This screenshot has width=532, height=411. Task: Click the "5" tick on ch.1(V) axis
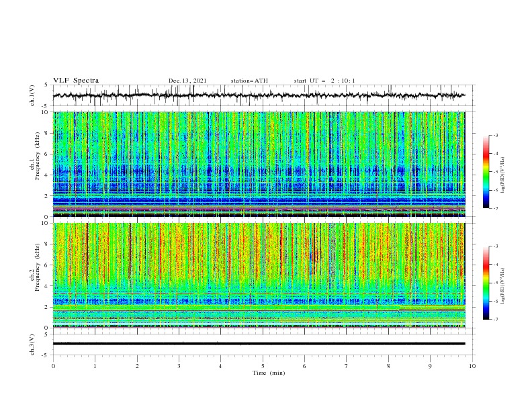pyautogui.click(x=46, y=85)
